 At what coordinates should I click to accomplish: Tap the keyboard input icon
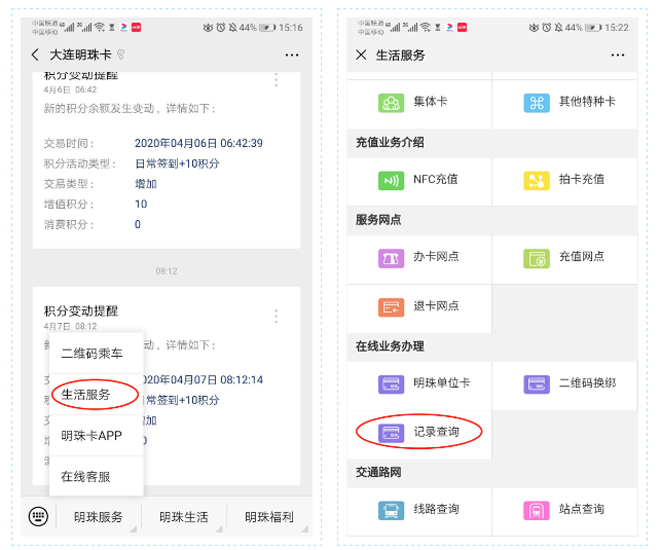(38, 517)
